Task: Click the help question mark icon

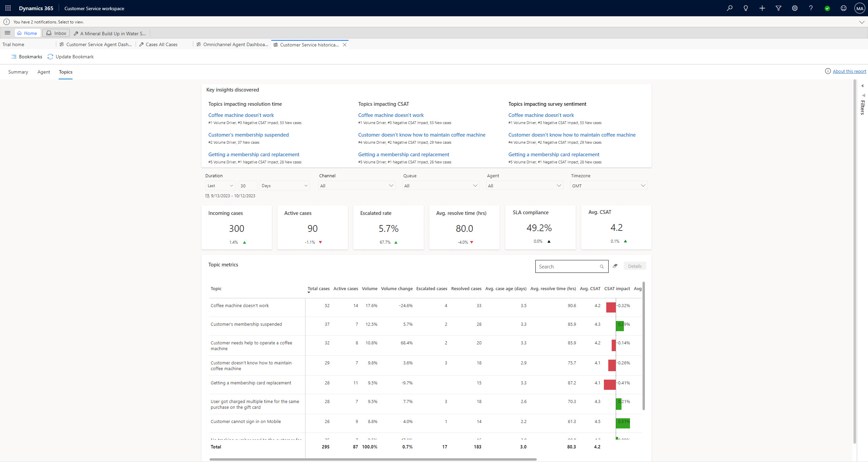Action: pos(811,8)
